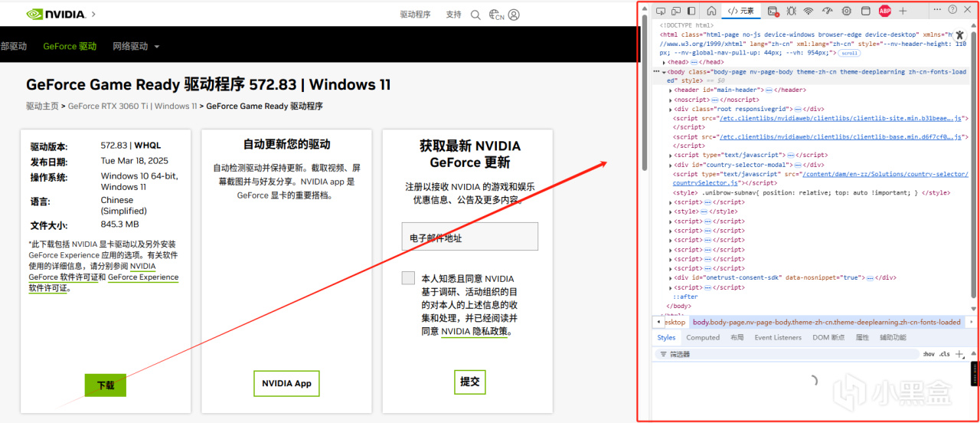Open the Application panel icon
Screen dimensions: 980x423
point(866,11)
